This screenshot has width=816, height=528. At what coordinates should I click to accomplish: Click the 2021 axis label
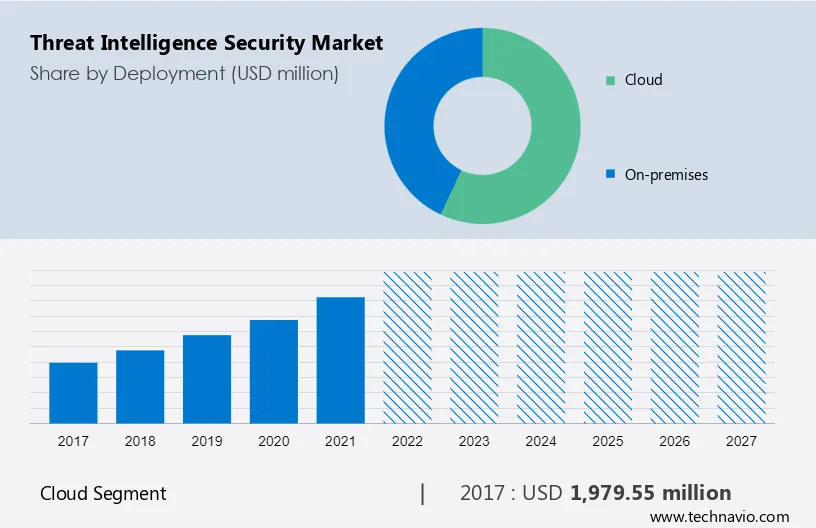click(x=340, y=441)
